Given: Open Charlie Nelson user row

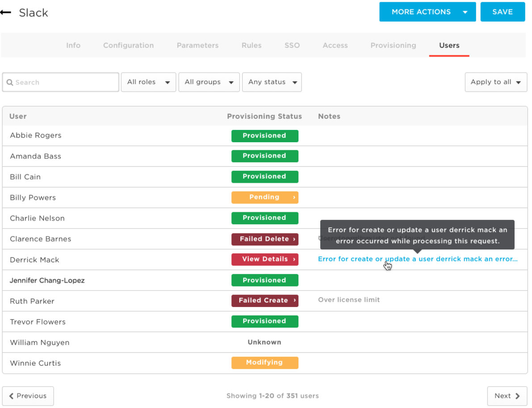Looking at the screenshot, I should click(264, 218).
